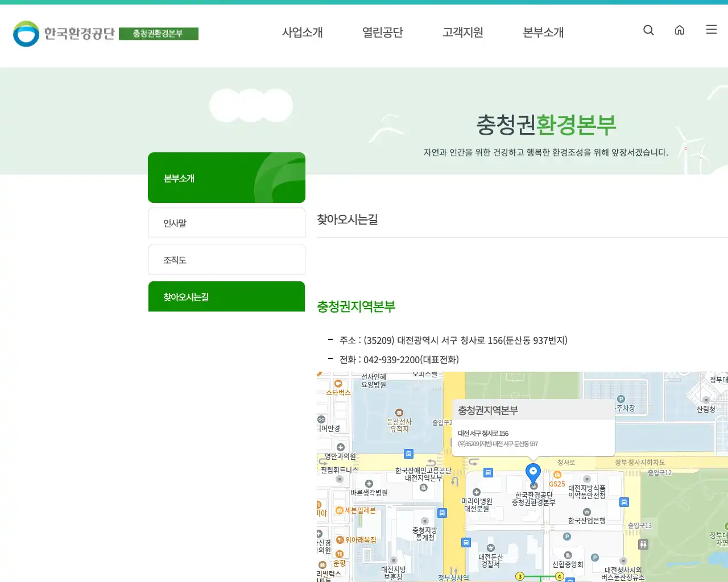Click the bus stop icon near 대전둔산경찰서
Image resolution: width=728 pixels, height=582 pixels.
coord(466,543)
